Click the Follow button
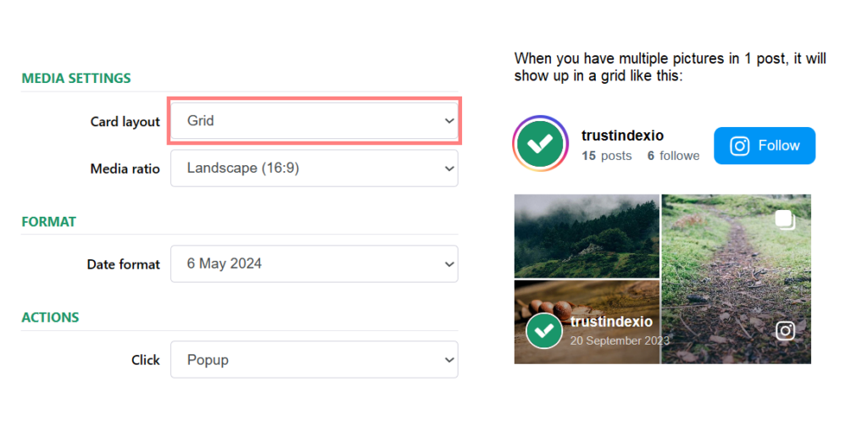Screen dimensions: 868x426 coord(764,146)
